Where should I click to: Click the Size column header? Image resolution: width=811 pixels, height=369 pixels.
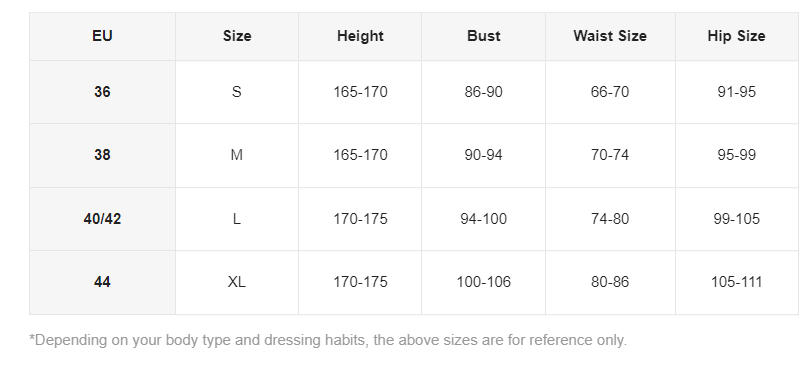[x=237, y=36]
